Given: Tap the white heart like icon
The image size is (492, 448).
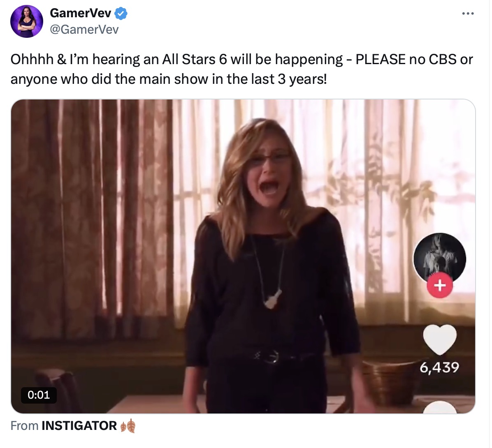Looking at the screenshot, I should (x=440, y=339).
